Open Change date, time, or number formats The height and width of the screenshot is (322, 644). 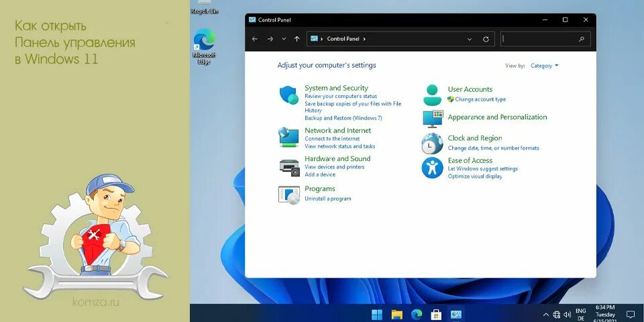493,148
